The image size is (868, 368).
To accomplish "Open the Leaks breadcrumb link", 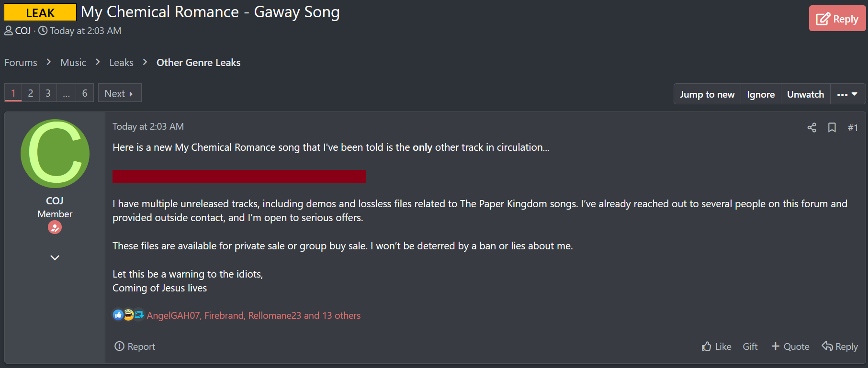I will coord(121,63).
